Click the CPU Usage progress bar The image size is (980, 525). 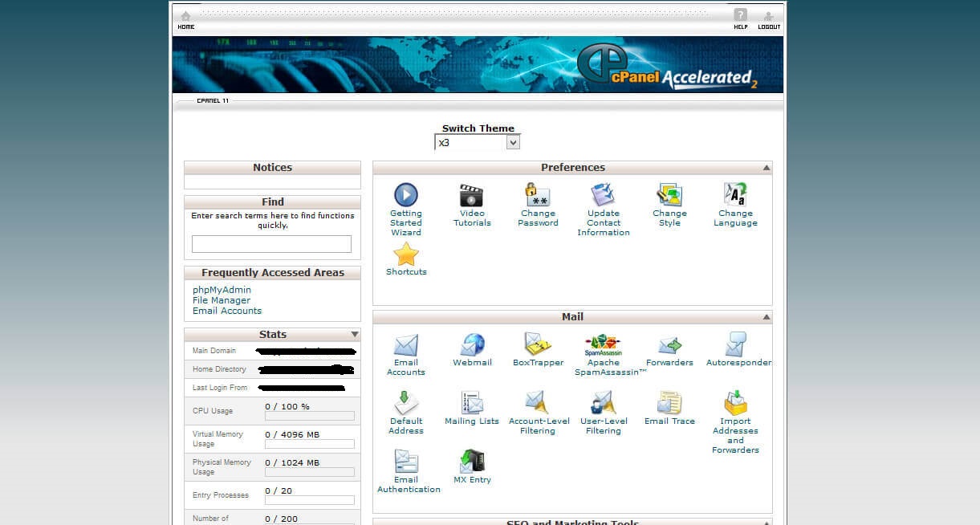pyautogui.click(x=310, y=416)
